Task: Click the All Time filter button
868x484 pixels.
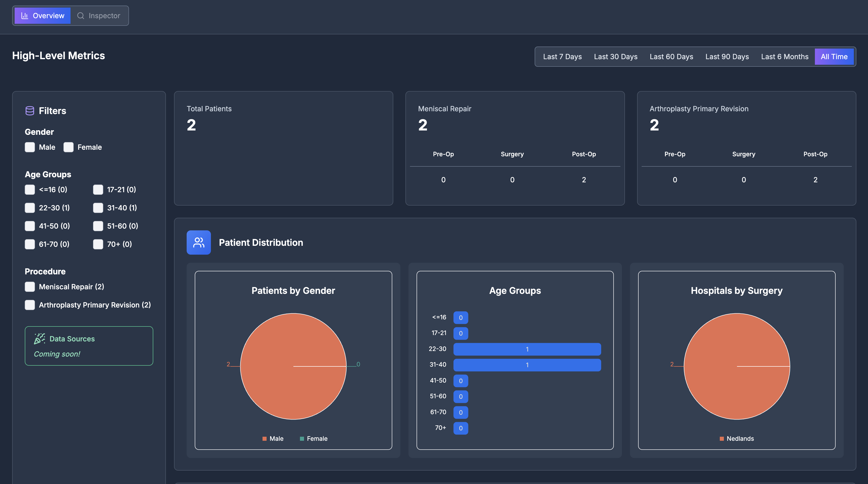Action: [834, 57]
